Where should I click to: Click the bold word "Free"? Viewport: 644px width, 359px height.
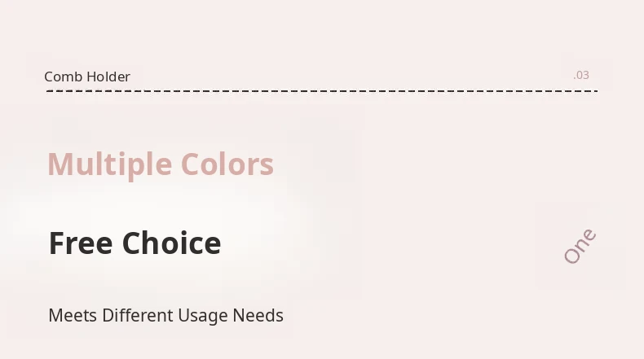tap(81, 243)
